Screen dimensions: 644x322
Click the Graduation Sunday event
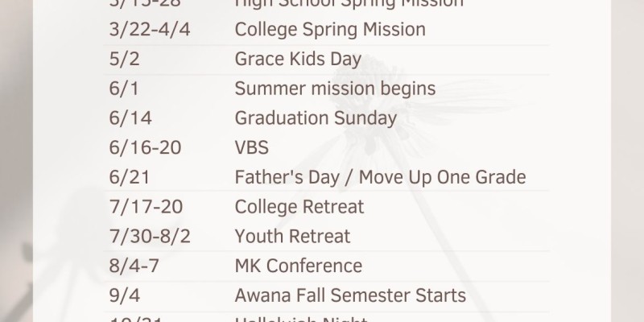point(316,118)
